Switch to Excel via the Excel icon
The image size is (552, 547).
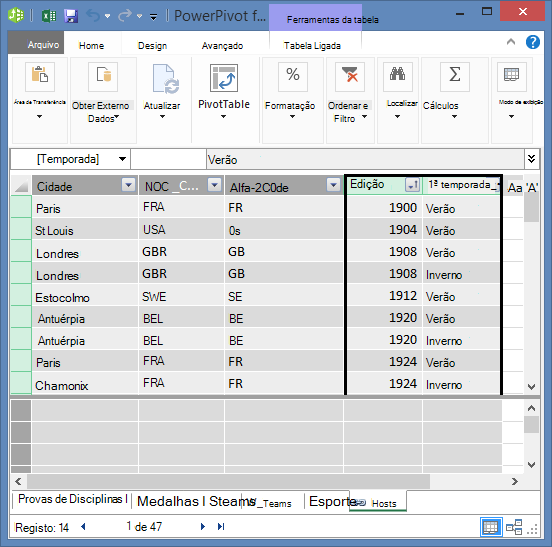(49, 16)
